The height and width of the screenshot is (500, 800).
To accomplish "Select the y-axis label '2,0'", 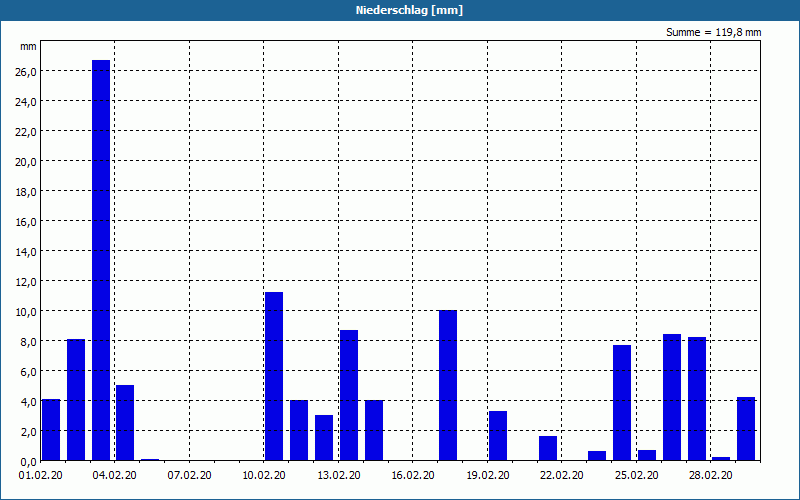I will [29, 432].
